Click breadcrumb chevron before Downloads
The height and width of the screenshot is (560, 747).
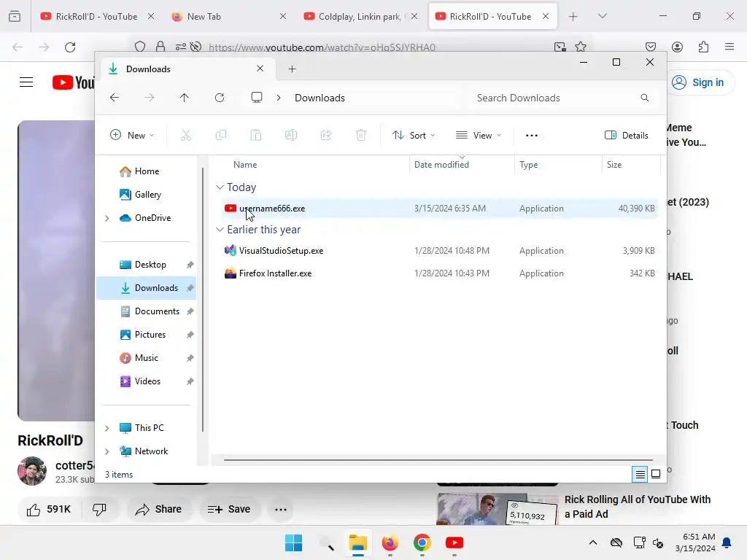279,98
